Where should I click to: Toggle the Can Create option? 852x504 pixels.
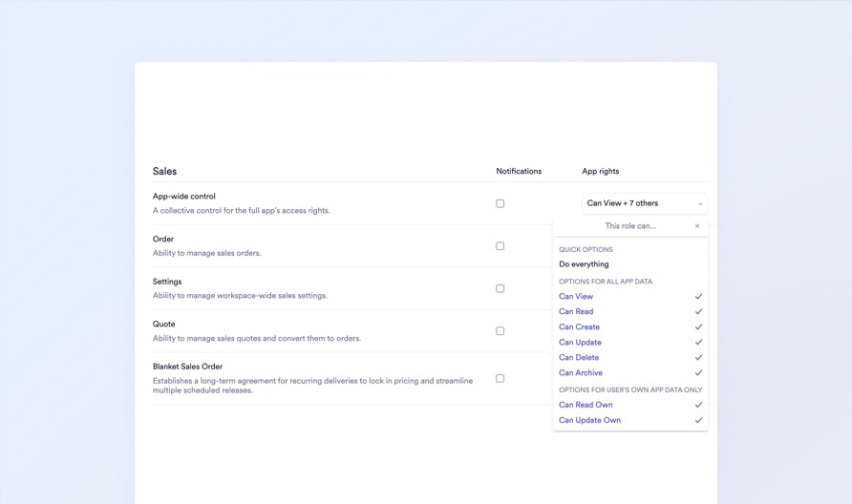point(630,327)
